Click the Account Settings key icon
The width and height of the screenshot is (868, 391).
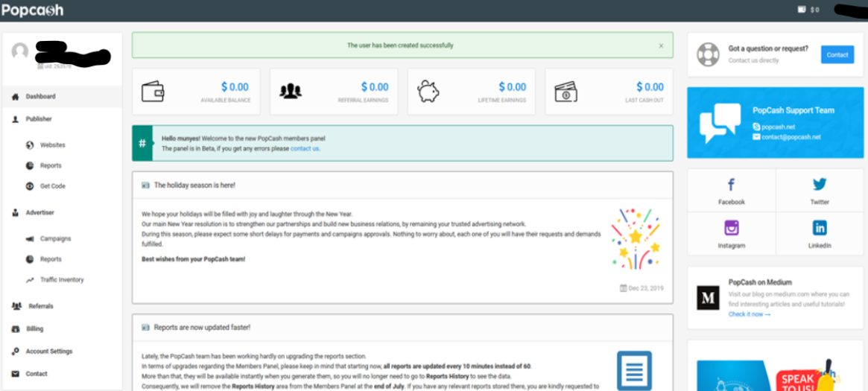point(16,352)
